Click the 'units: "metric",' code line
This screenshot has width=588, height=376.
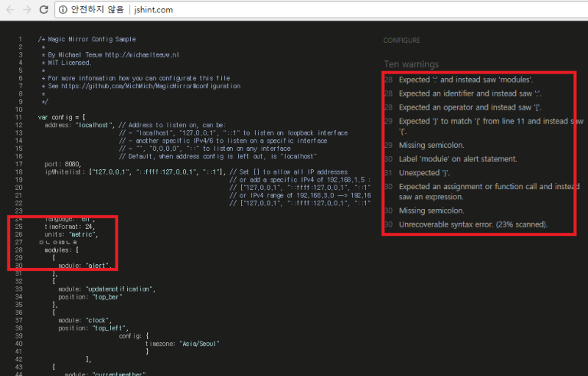click(x=71, y=235)
